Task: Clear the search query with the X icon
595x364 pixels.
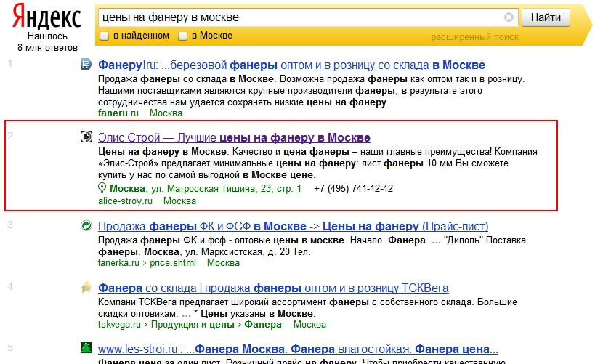Action: coord(509,17)
